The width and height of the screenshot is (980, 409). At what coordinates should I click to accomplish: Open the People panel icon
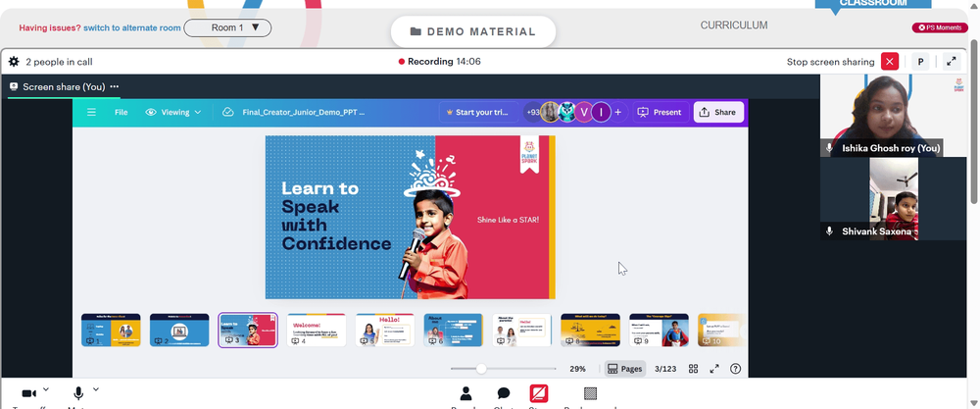[x=465, y=393]
